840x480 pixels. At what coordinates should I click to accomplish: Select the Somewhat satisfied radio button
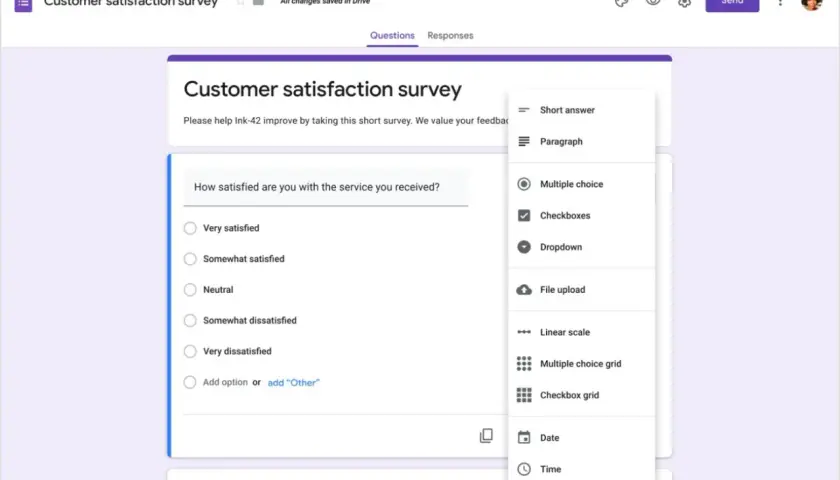190,259
